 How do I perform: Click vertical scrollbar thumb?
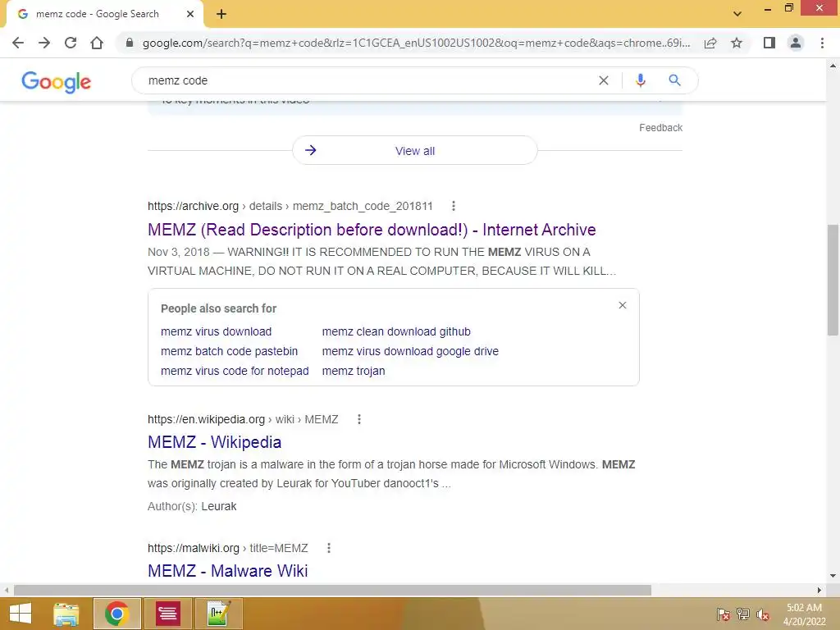point(833,281)
